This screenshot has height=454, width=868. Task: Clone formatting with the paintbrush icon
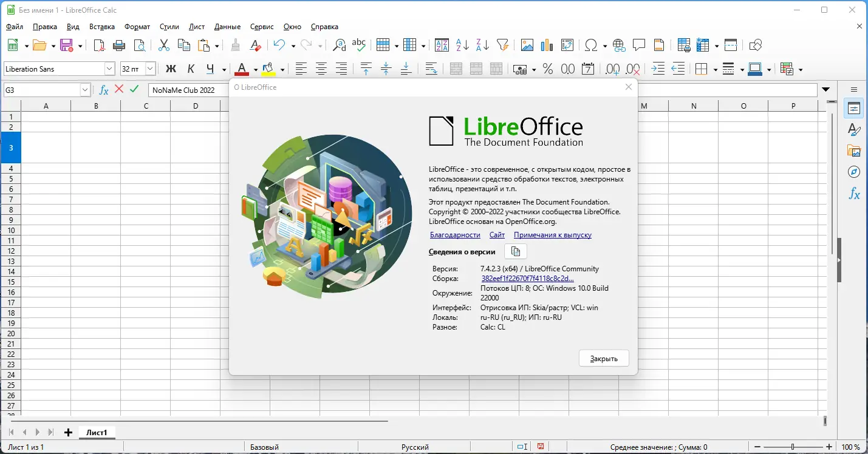pos(236,45)
